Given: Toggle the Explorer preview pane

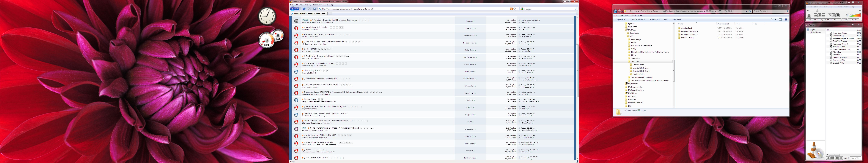Looking at the screenshot, I should (780, 20).
